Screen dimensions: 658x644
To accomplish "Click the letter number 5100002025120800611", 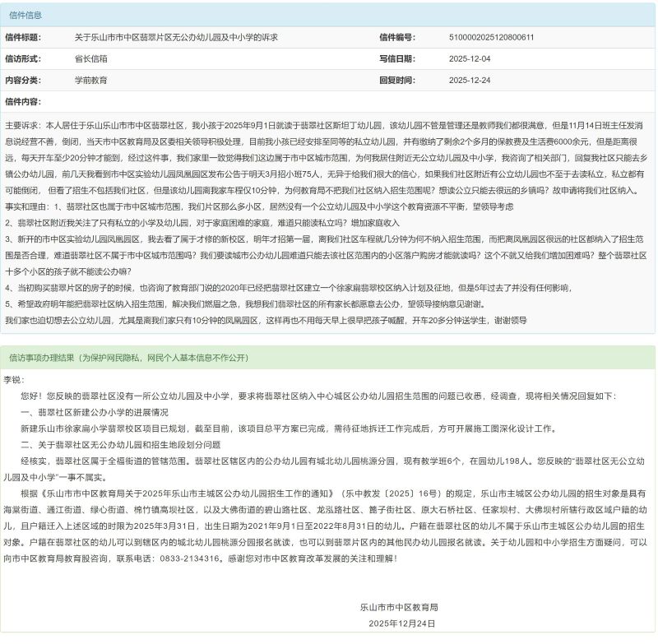I will click(491, 38).
